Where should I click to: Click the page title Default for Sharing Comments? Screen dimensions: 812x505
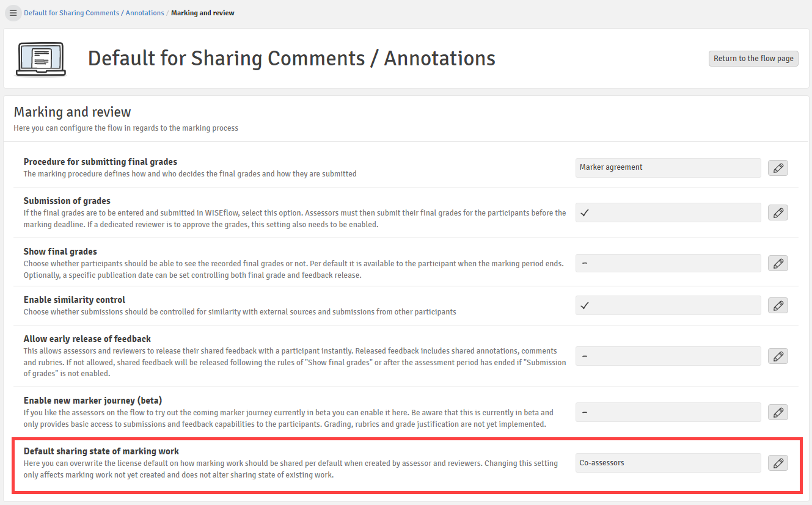point(292,59)
